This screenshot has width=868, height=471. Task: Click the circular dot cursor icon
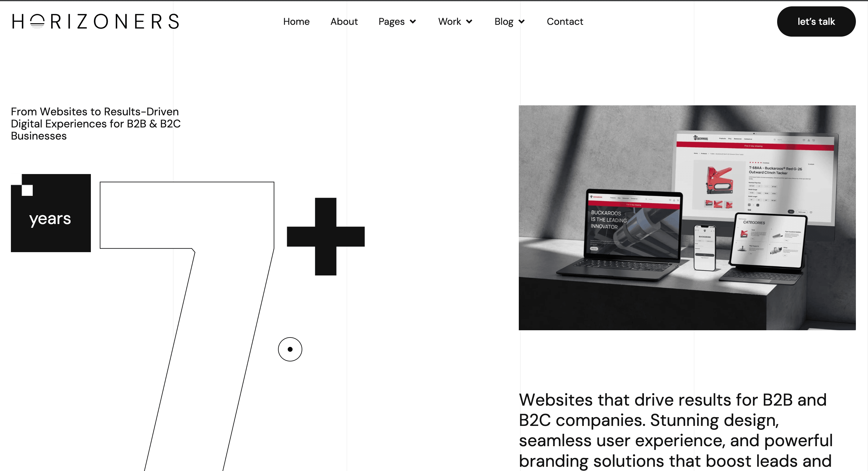[290, 349]
